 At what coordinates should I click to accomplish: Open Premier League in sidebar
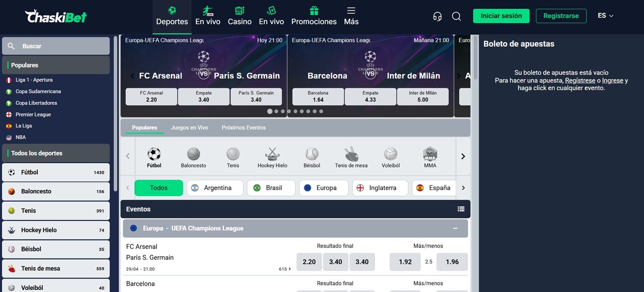click(x=33, y=114)
